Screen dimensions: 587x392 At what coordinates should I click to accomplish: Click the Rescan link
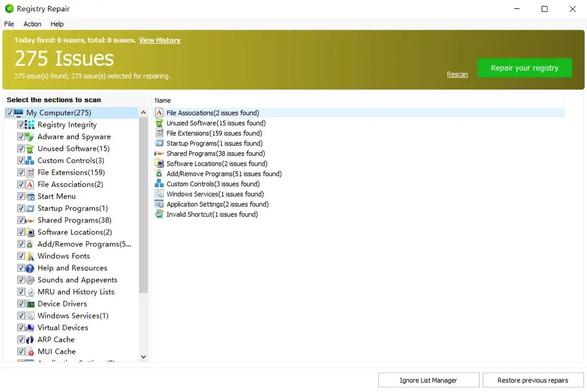coord(457,74)
